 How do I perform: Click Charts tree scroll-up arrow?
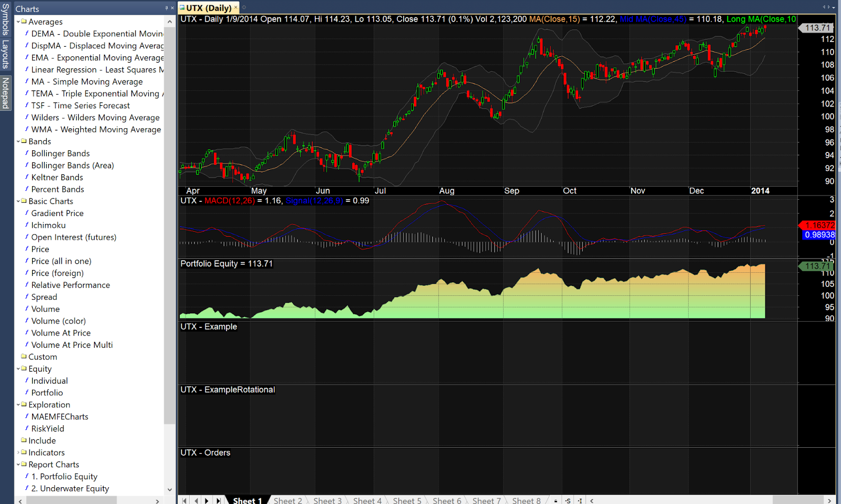[169, 22]
